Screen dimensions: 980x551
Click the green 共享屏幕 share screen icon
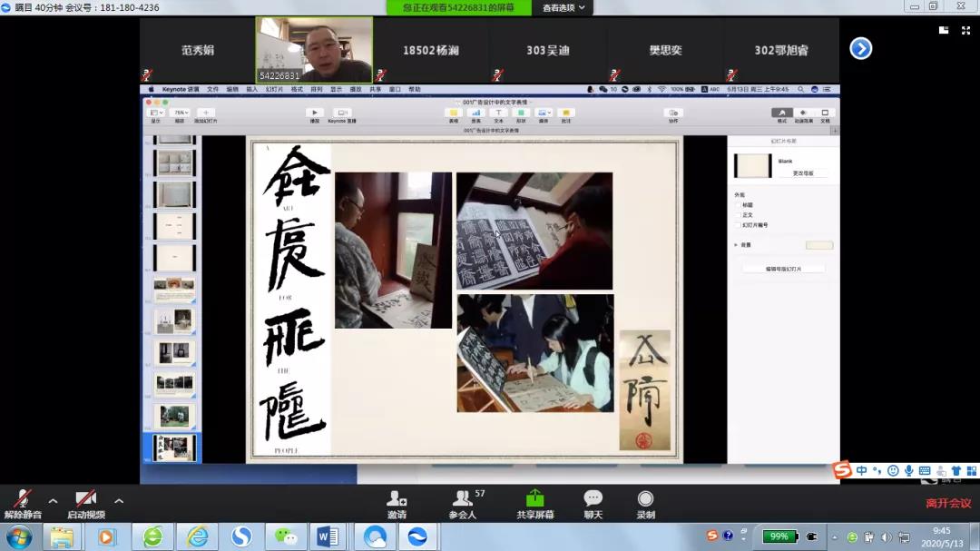point(535,498)
